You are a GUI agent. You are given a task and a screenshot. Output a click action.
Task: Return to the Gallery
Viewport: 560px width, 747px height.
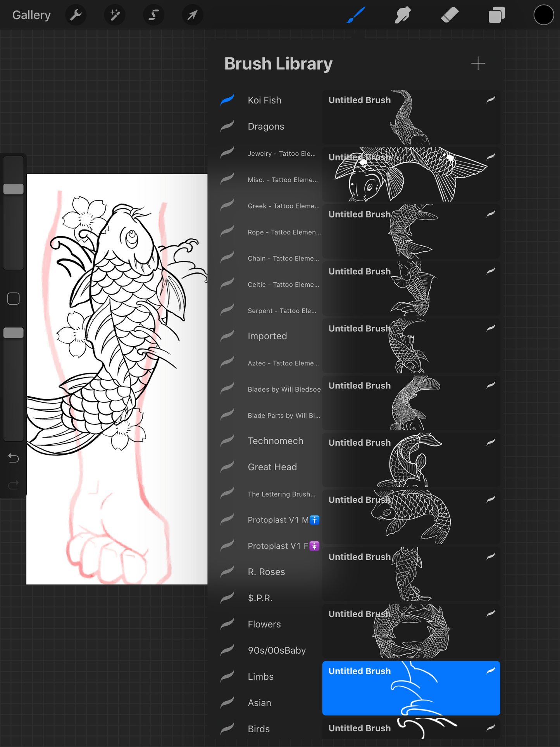point(31,15)
